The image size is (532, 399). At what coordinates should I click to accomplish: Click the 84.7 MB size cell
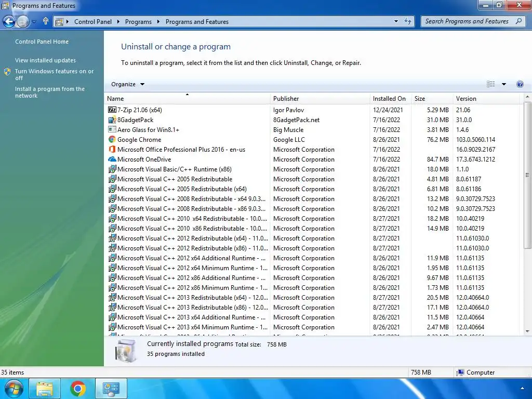(x=437, y=159)
